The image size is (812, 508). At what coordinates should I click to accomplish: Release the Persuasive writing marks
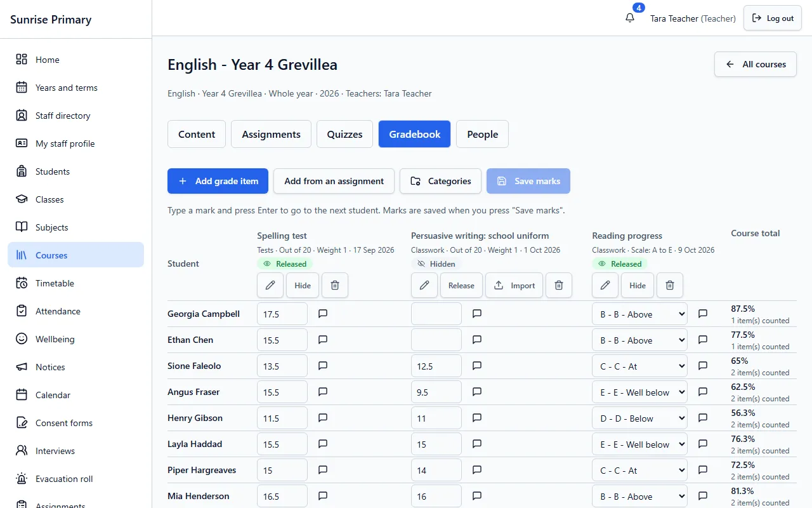(461, 286)
